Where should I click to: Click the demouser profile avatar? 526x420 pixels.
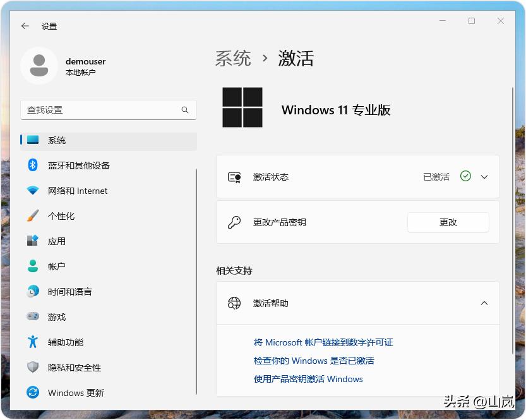pos(39,66)
